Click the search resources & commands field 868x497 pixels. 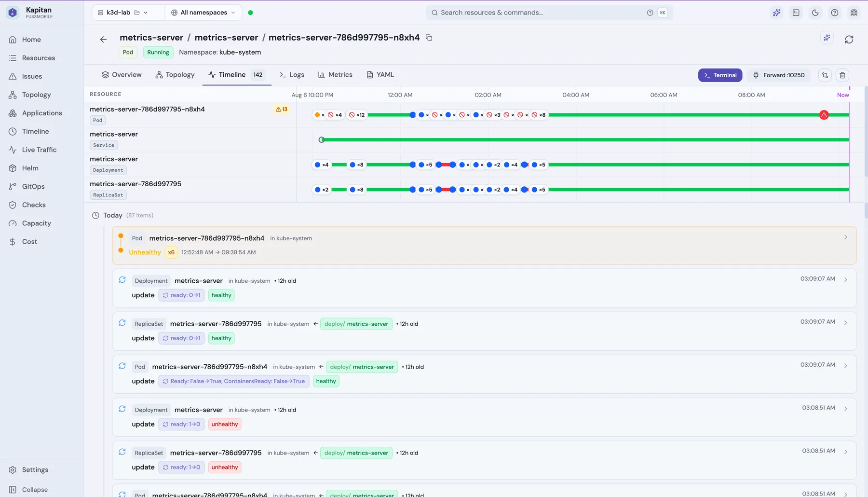point(549,13)
